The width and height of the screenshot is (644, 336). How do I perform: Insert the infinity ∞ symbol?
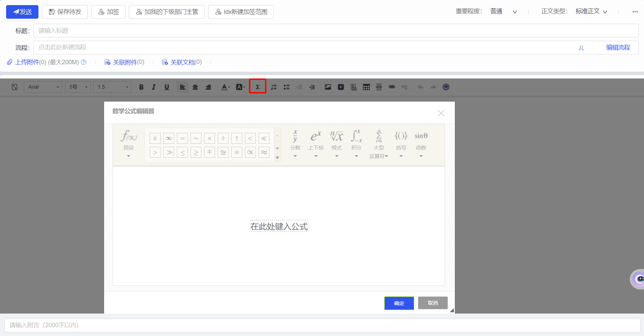point(169,138)
